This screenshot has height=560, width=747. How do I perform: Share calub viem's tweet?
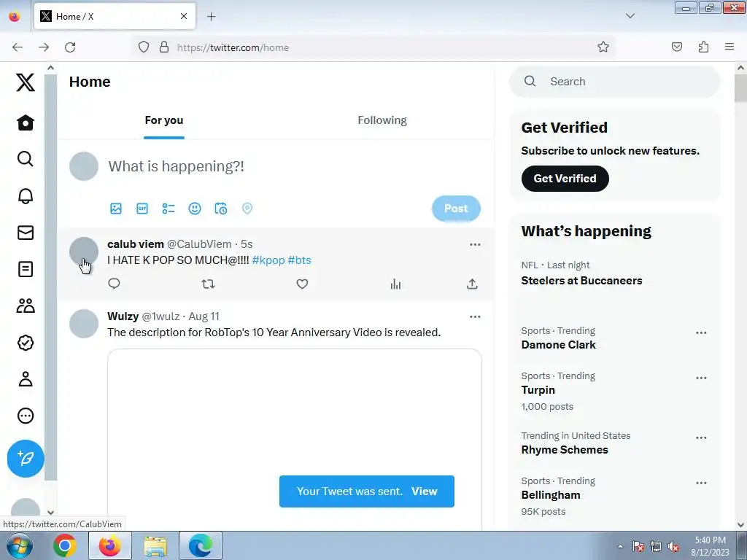[x=472, y=284]
